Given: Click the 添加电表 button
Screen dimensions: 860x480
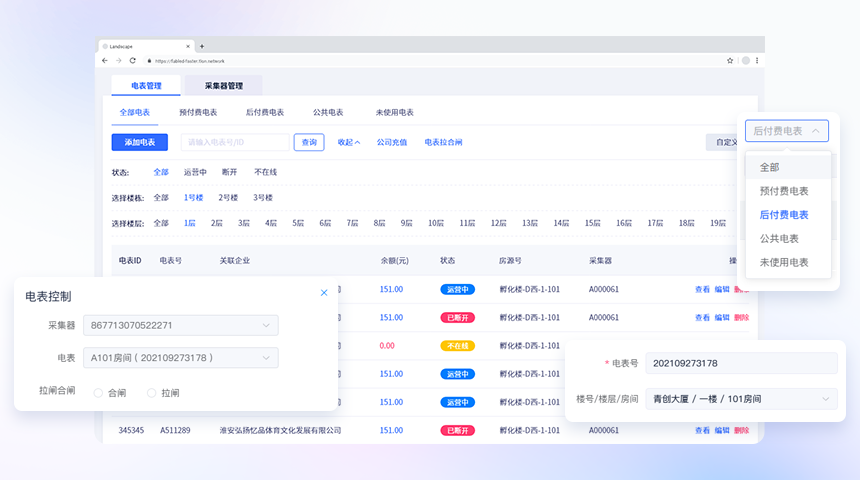Looking at the screenshot, I should pyautogui.click(x=139, y=142).
